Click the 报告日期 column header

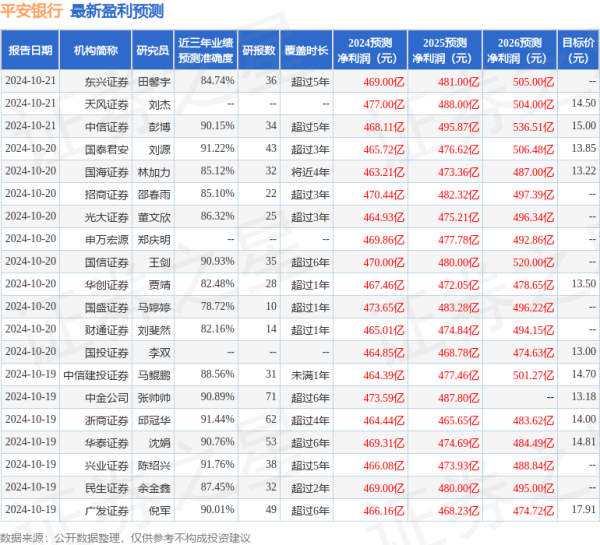[x=30, y=50]
